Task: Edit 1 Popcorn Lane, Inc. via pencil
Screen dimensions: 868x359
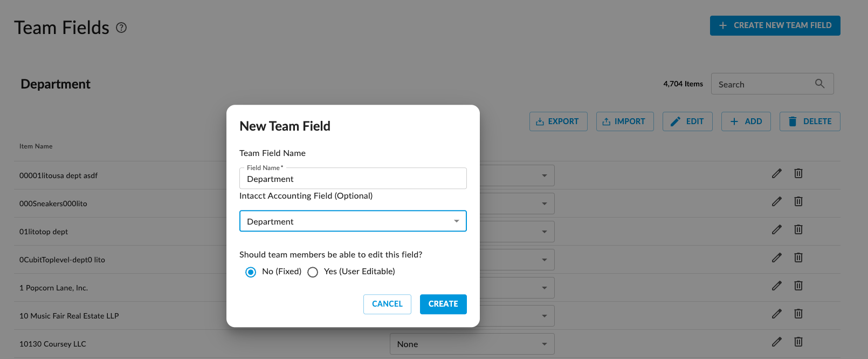Action: pos(776,286)
